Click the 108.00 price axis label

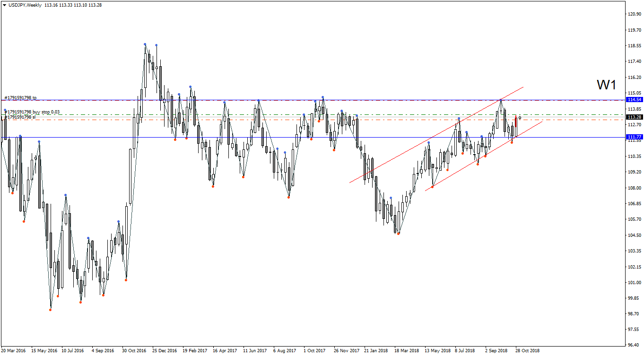pyautogui.click(x=634, y=188)
